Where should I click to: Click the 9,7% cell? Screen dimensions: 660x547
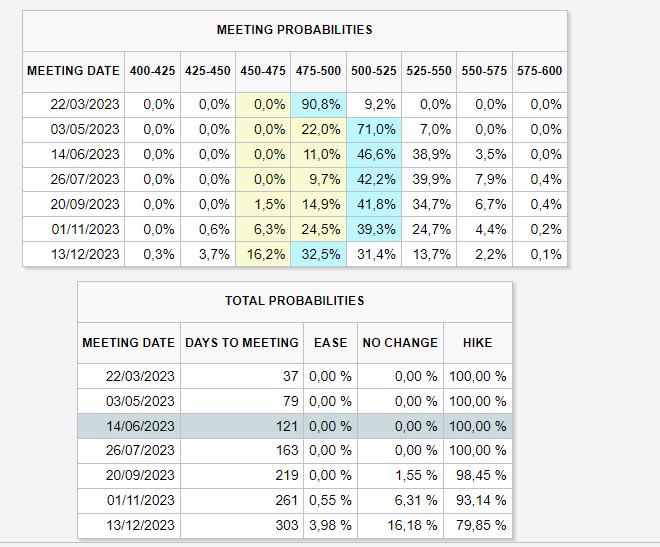318,180
